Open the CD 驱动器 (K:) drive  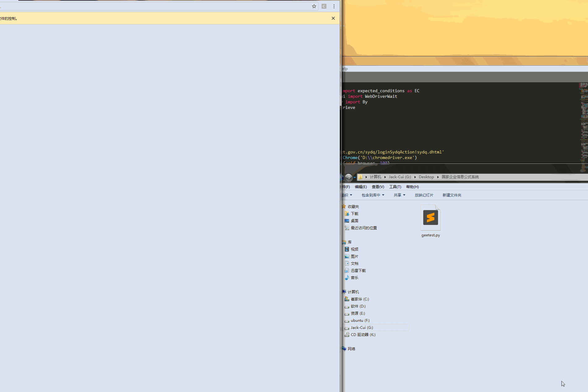coord(363,335)
